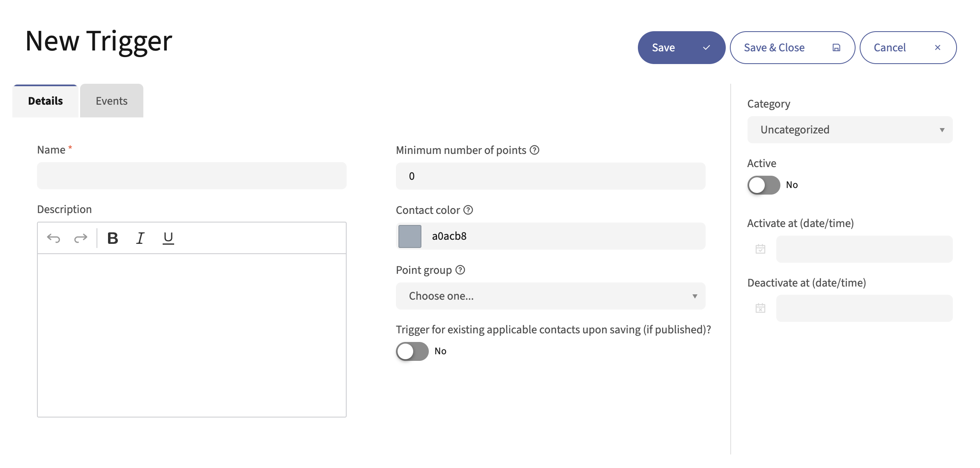The height and width of the screenshot is (468, 980).
Task: Click the help icon beside Contact color
Action: (x=468, y=210)
